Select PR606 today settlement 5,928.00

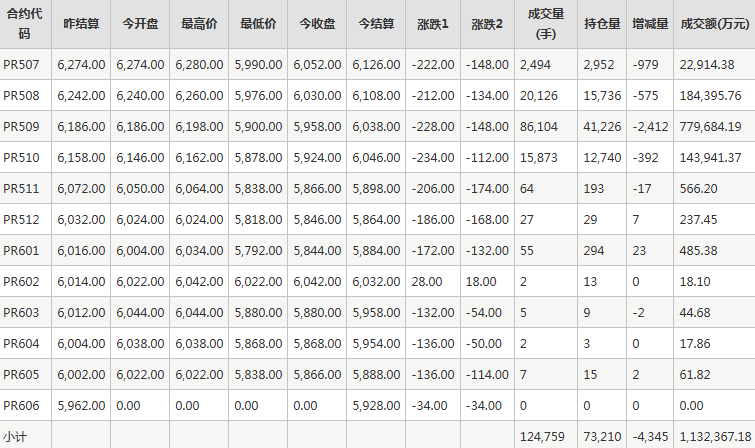tap(376, 406)
